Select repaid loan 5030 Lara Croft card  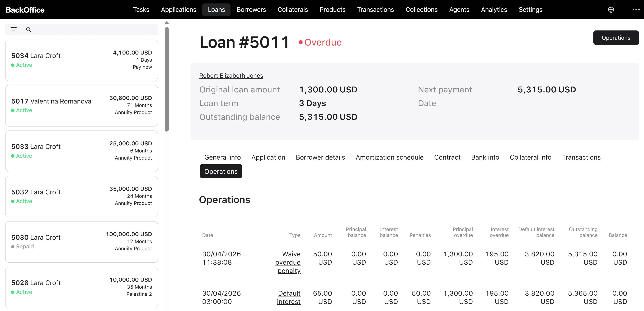tap(82, 242)
